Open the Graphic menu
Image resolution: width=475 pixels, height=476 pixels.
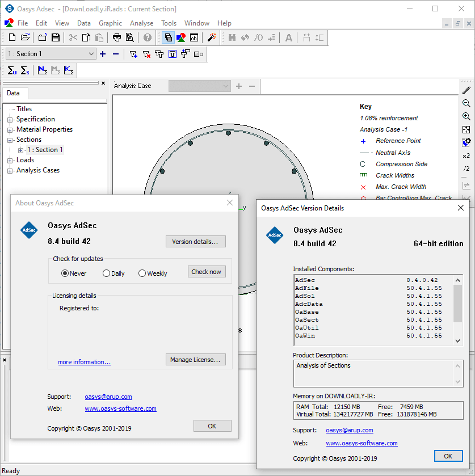110,23
